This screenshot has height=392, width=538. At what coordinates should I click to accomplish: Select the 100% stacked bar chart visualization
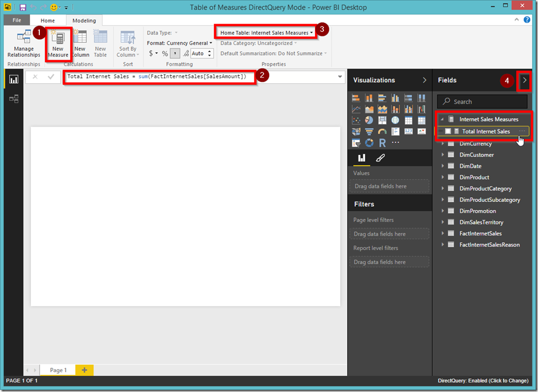coord(408,98)
